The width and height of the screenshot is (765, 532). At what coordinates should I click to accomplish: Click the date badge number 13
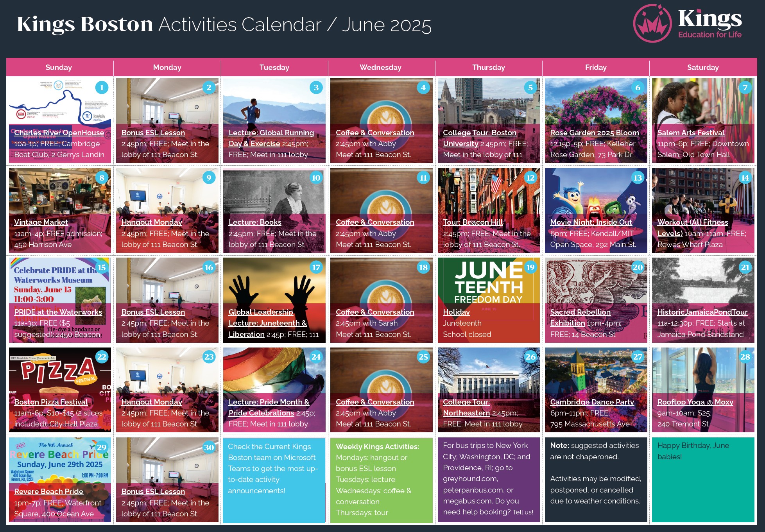(638, 177)
